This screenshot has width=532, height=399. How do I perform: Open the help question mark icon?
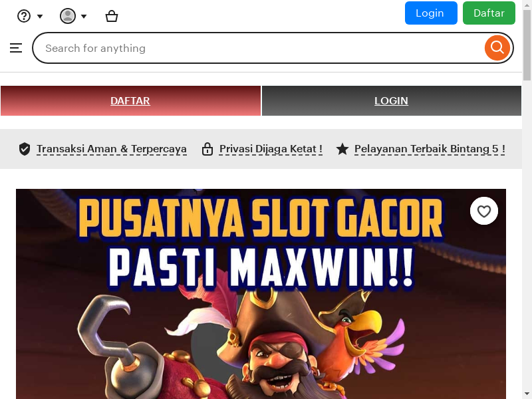(x=24, y=16)
